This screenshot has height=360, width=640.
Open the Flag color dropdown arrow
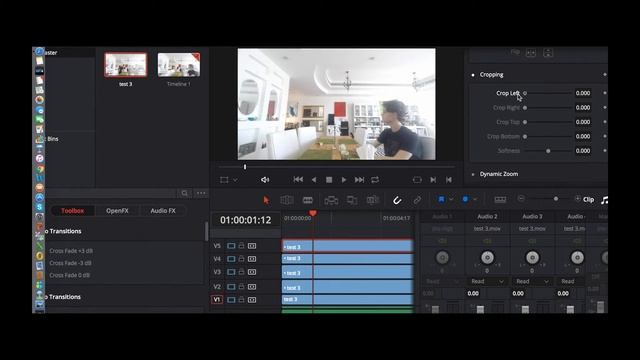pyautogui.click(x=451, y=199)
